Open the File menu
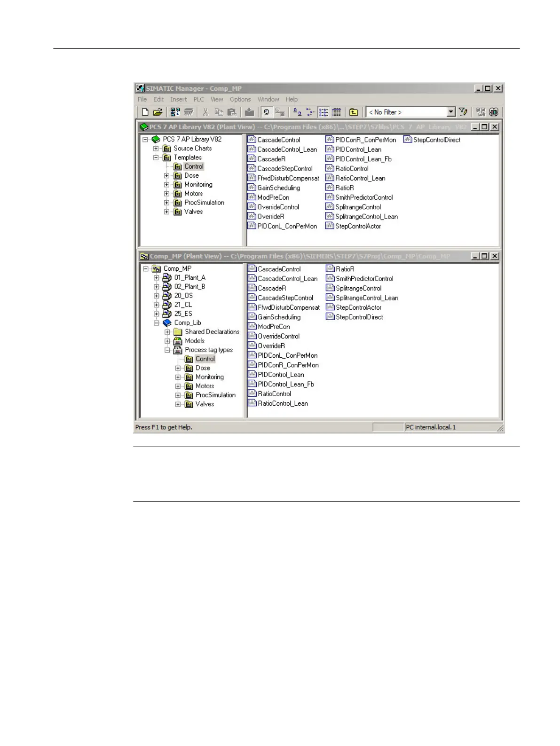This screenshot has width=560, height=746. pos(142,99)
